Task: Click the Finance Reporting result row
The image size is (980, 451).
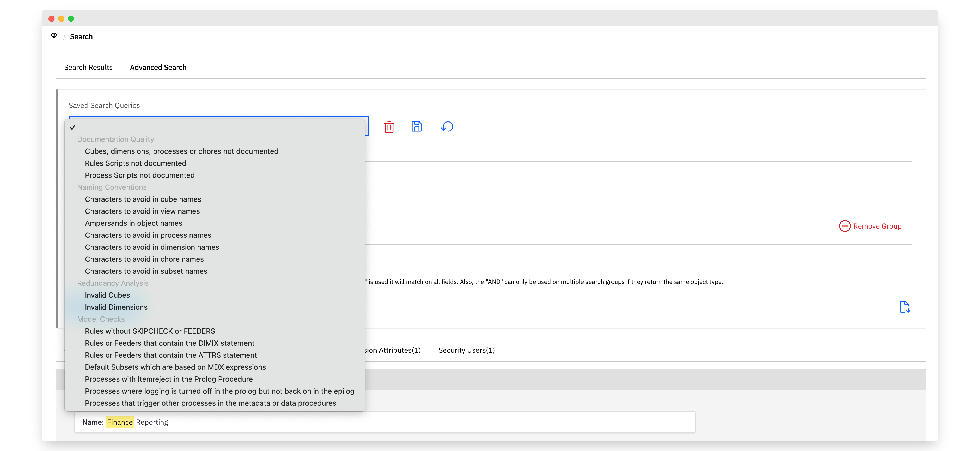Action: coord(385,422)
